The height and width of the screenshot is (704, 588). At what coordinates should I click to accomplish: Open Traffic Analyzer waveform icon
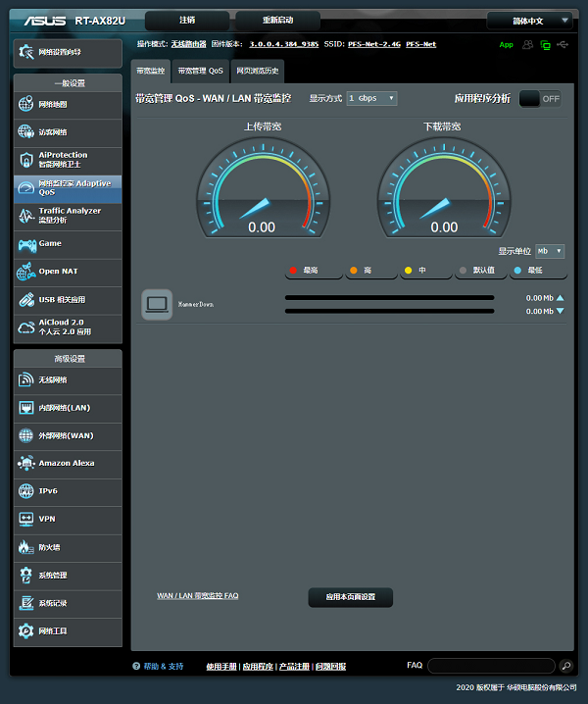[26, 216]
